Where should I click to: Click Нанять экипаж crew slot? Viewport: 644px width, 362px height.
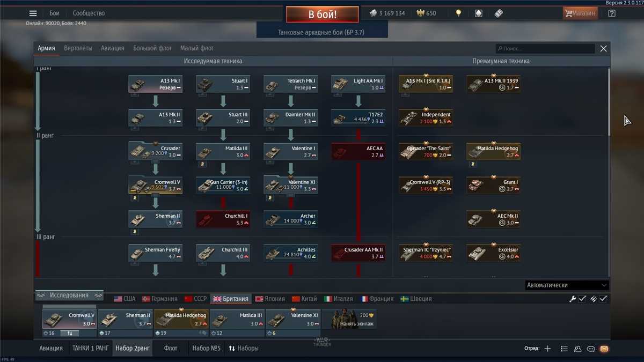coord(350,319)
